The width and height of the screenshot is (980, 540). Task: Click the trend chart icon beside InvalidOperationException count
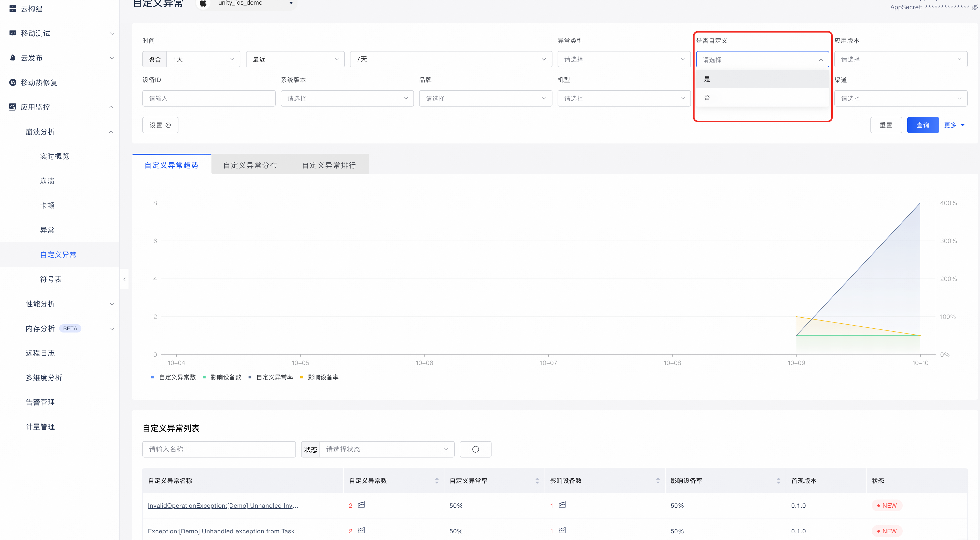coord(361,505)
